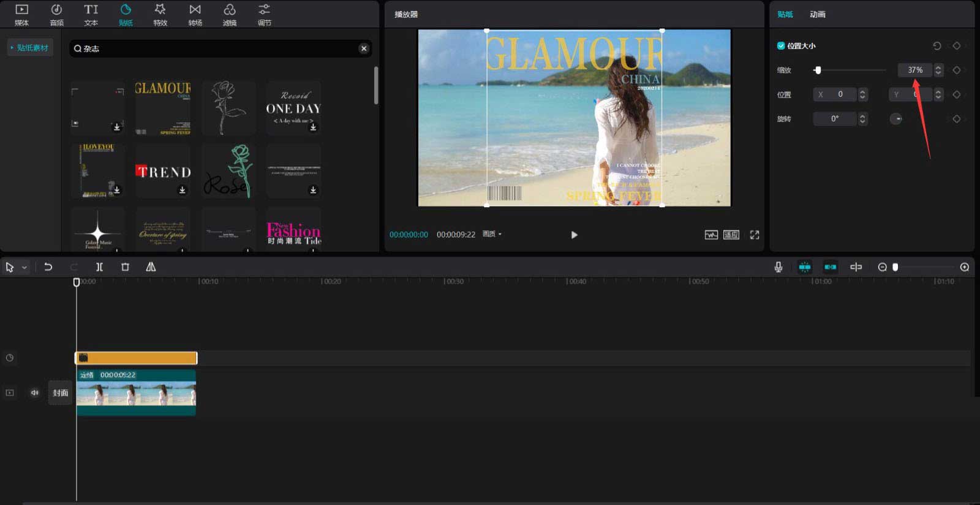Click the 适应 fit button
Image resolution: width=980 pixels, height=505 pixels.
[731, 235]
